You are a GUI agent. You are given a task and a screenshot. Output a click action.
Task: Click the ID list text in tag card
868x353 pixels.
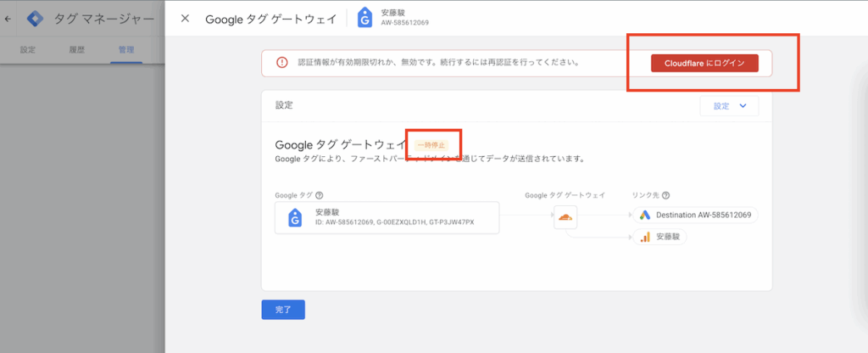point(395,222)
